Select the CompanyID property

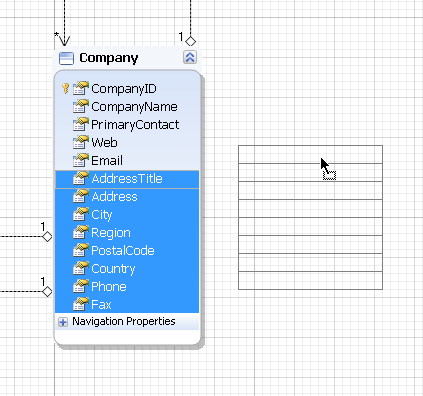(124, 89)
